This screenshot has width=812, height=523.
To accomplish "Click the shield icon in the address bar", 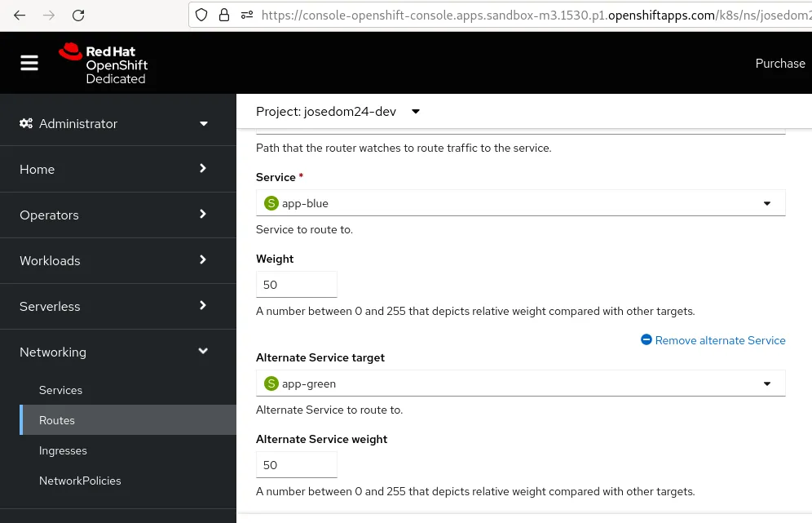I will pyautogui.click(x=204, y=16).
